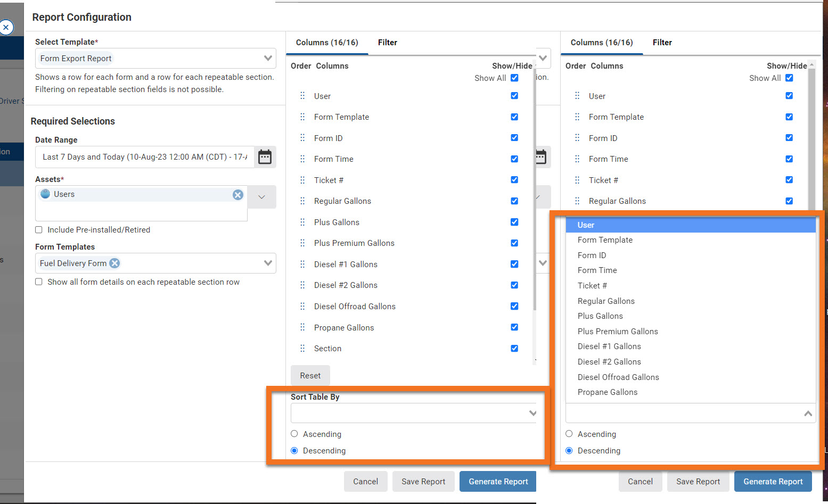Click Cancel in left panel
The image size is (828, 504).
pos(366,482)
